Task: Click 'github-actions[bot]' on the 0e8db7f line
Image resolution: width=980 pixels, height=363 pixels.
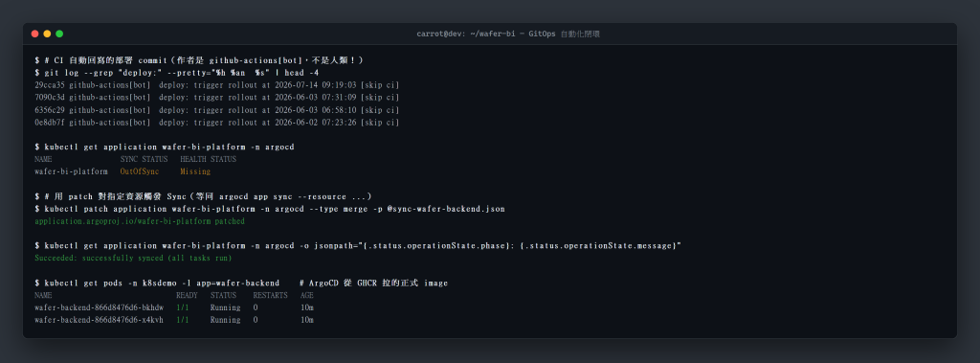Action: (110, 122)
